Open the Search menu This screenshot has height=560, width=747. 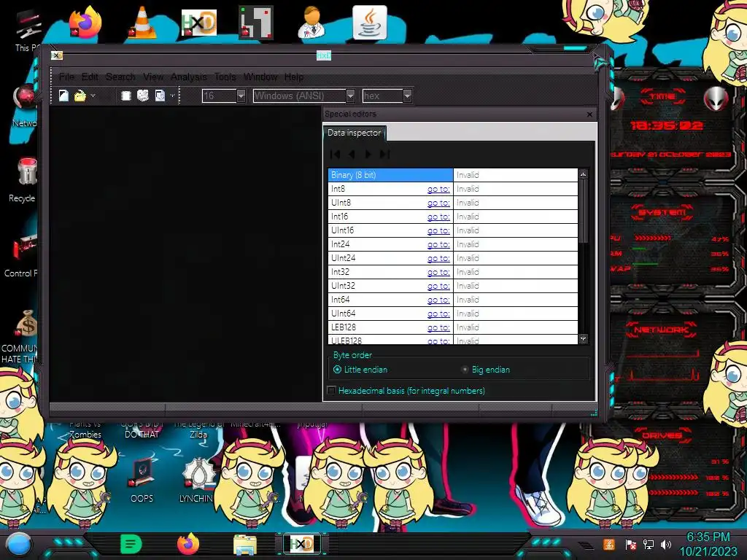pyautogui.click(x=120, y=77)
